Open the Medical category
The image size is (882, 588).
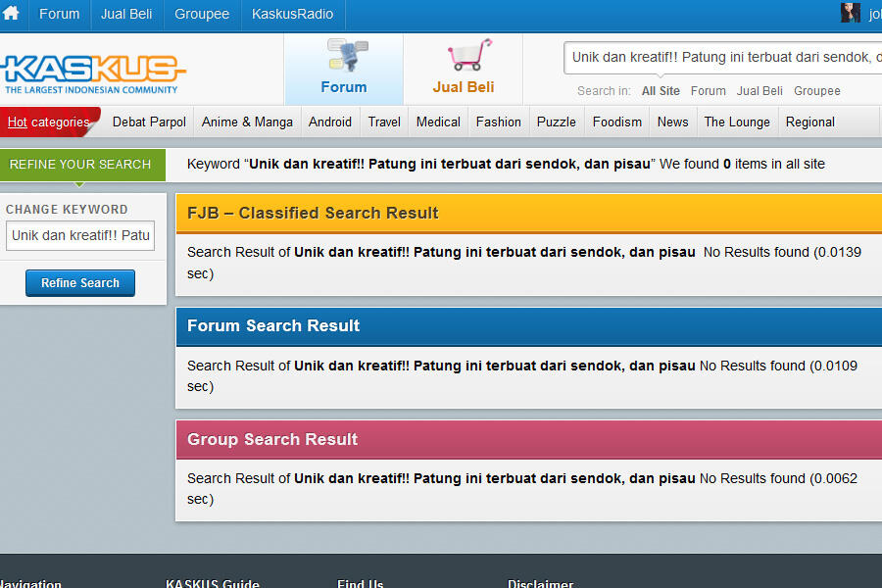coord(438,122)
